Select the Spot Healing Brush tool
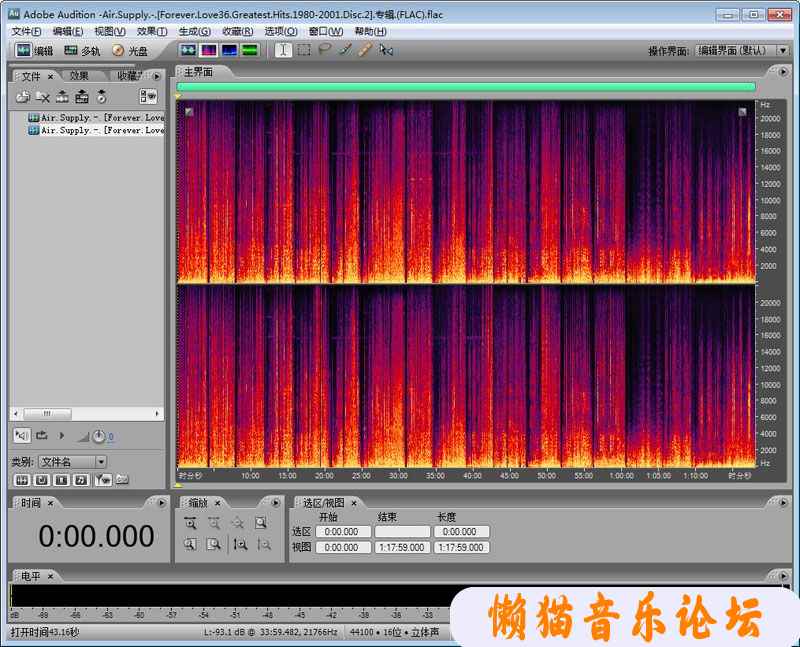Screen dimensions: 800x647 [x=364, y=49]
